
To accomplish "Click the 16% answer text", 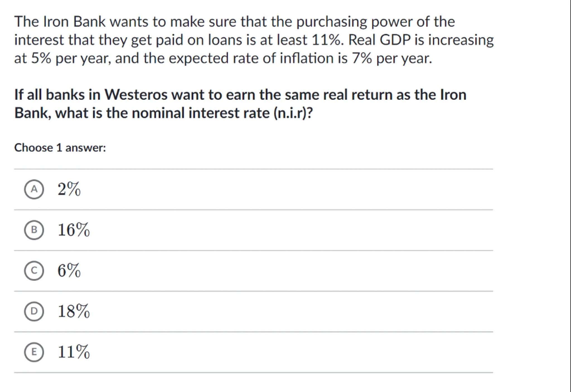I will click(x=74, y=230).
